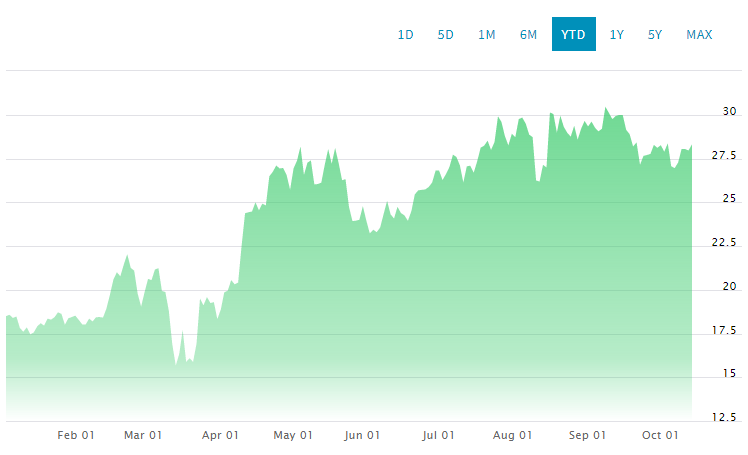Switch chart to 5D range

[x=446, y=34]
